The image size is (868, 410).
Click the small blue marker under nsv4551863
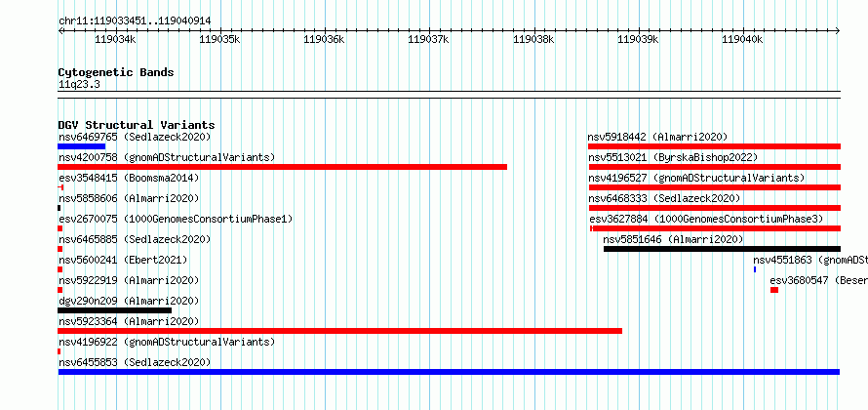point(755,269)
